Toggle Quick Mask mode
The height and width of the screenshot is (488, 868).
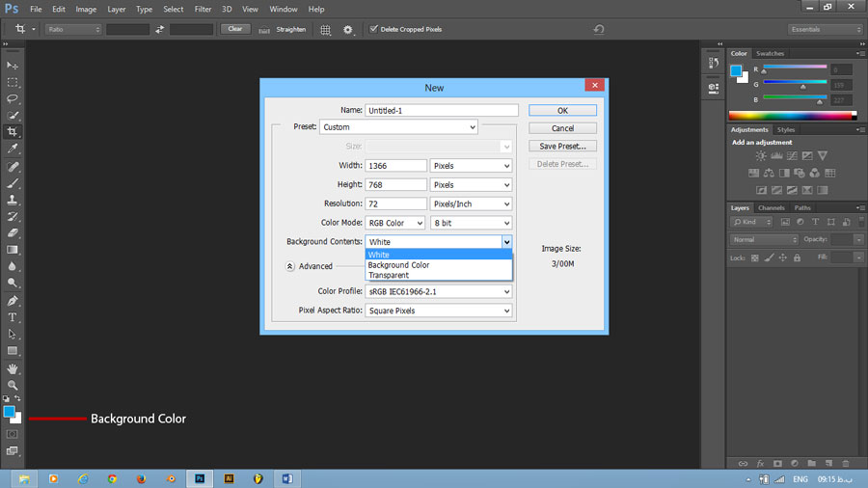[13, 434]
